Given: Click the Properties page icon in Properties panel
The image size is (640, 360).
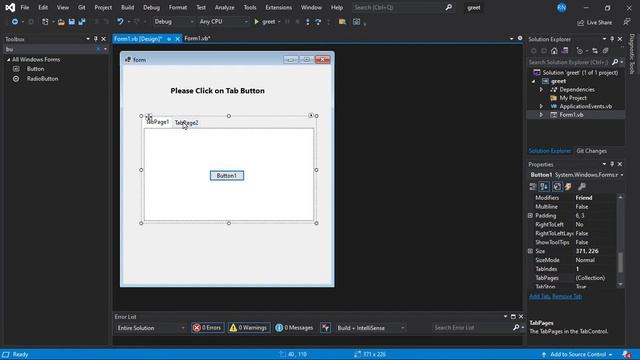Looking at the screenshot, I should pos(557,187).
